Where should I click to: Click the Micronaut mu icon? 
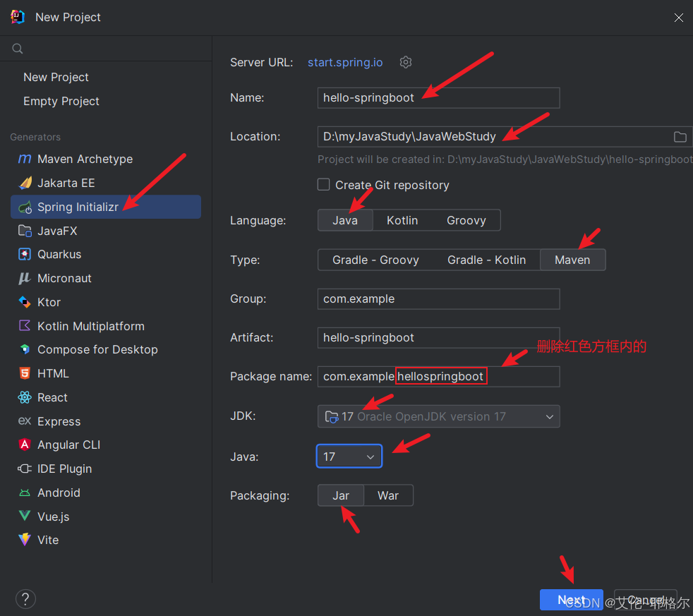tap(25, 279)
